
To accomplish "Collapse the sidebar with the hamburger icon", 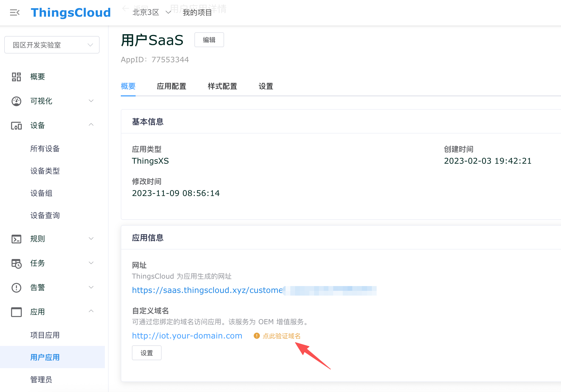I will click(15, 12).
